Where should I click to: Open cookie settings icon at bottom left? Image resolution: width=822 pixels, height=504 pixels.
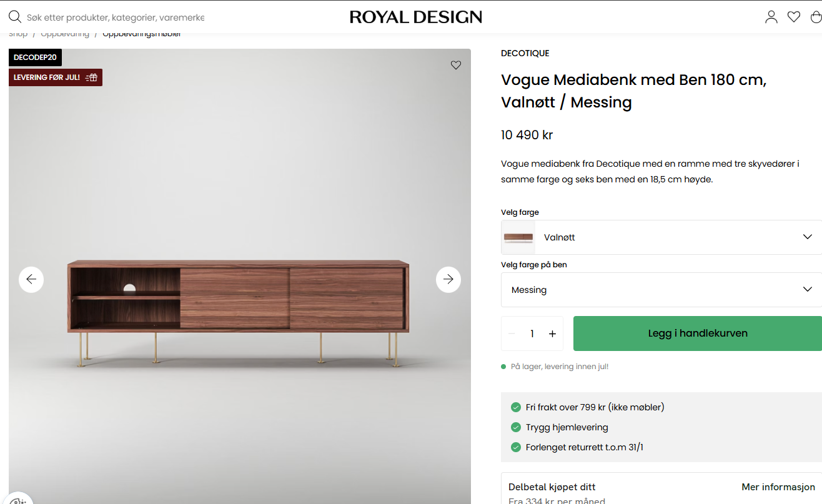(x=17, y=500)
